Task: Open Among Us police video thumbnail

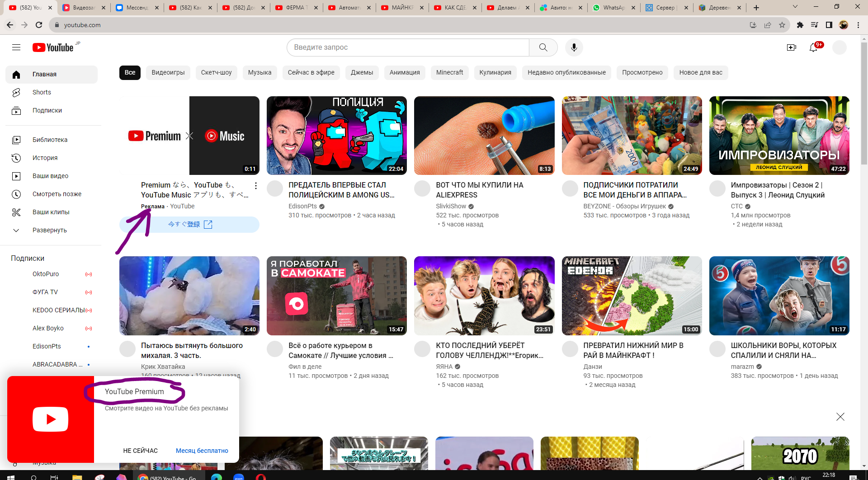Action: coord(337,136)
